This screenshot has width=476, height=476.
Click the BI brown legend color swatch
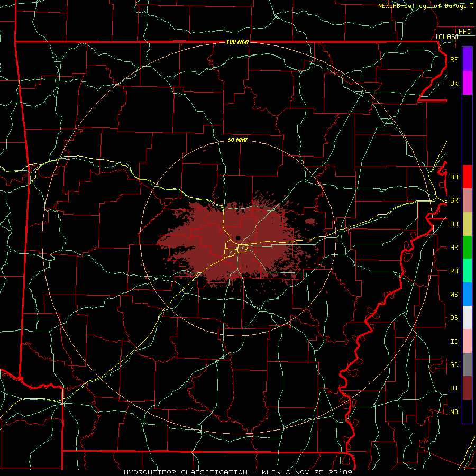(x=467, y=388)
